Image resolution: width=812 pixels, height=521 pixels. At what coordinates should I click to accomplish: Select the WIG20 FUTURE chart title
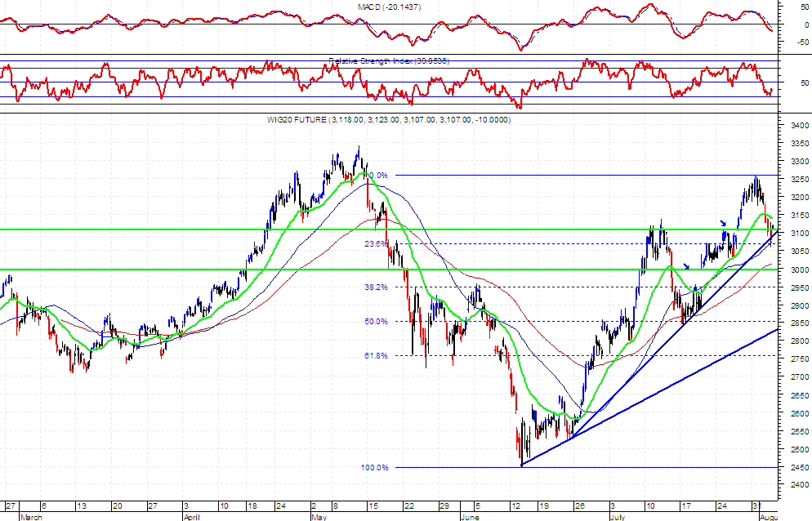pyautogui.click(x=389, y=119)
